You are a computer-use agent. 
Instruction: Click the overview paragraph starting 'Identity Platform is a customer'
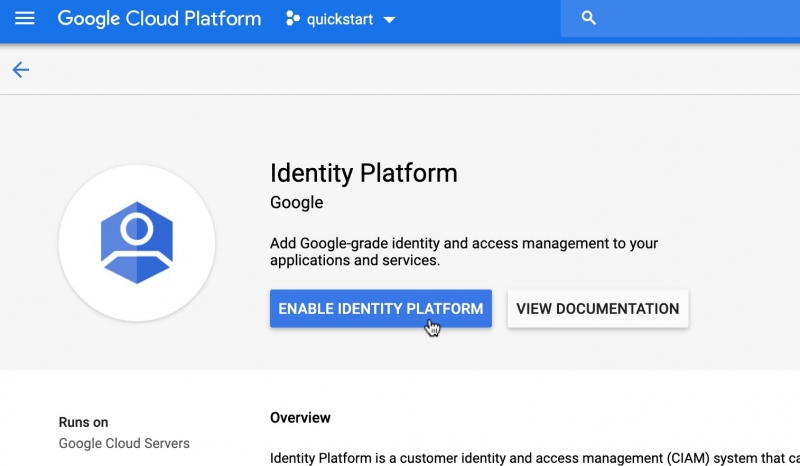(535, 458)
